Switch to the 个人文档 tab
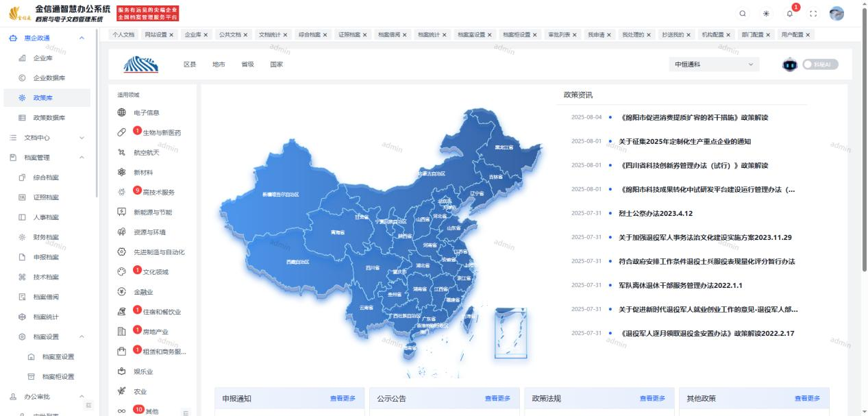 tap(123, 34)
